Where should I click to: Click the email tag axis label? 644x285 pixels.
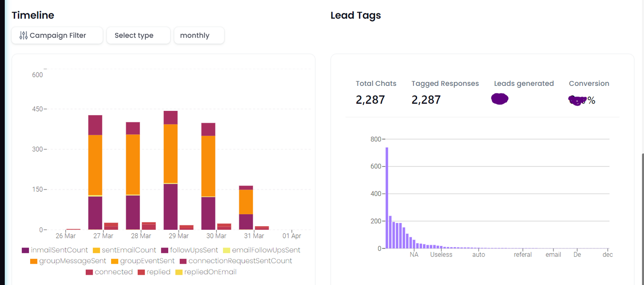pos(553,255)
